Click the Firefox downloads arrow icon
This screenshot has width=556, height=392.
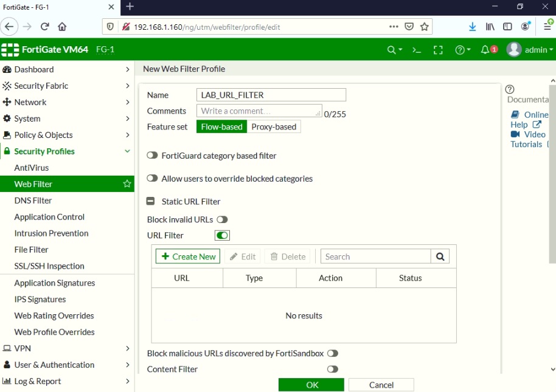[473, 27]
